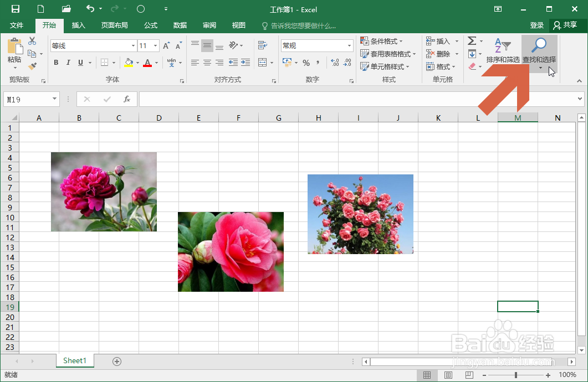Toggle underline formatting
This screenshot has width=588, height=382.
click(x=80, y=63)
